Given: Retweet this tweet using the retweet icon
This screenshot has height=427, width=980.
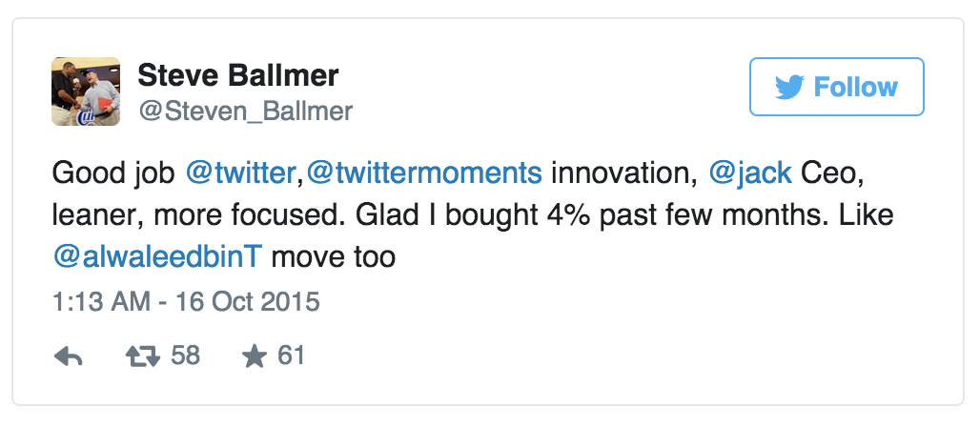Looking at the screenshot, I should (145, 356).
